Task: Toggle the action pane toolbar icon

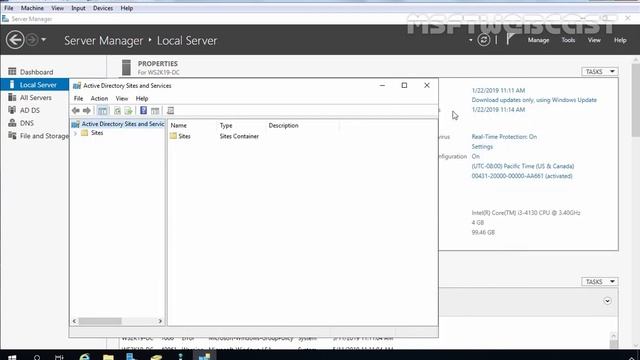Action: point(155,111)
